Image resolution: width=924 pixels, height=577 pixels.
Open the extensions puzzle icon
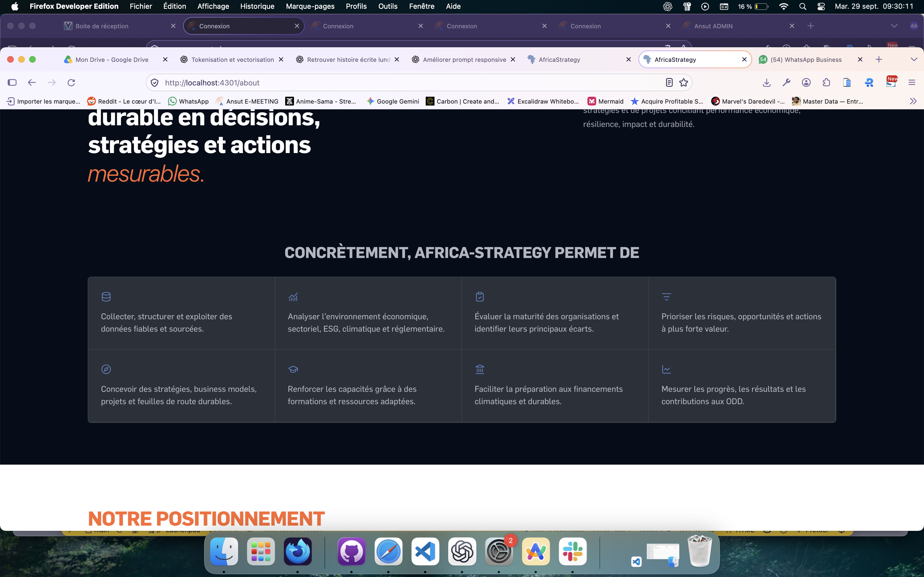pos(826,82)
